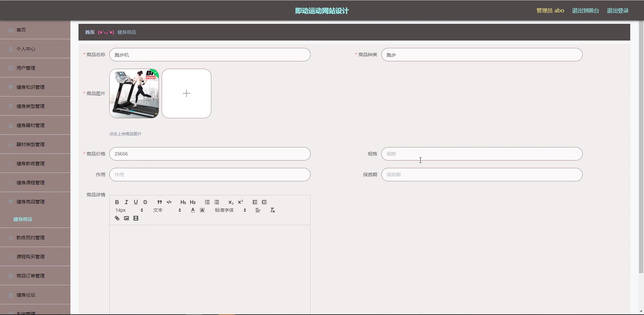
Task: Click the flag icon beside 健身商品管理
Action: [11, 202]
